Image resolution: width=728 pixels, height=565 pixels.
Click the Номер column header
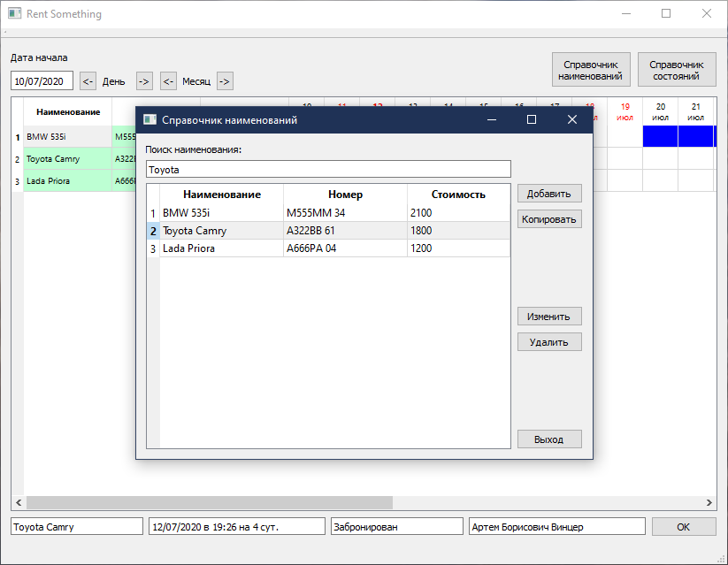[346, 195]
